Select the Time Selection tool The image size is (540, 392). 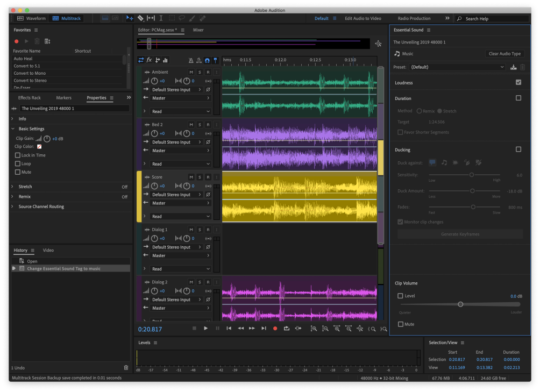coord(161,18)
